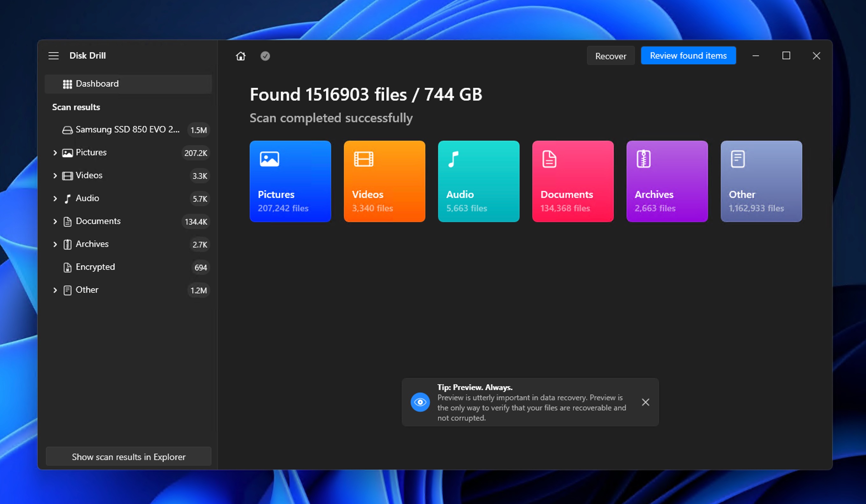
Task: Click the 3.3K badge next to Videos
Action: pyautogui.click(x=200, y=176)
